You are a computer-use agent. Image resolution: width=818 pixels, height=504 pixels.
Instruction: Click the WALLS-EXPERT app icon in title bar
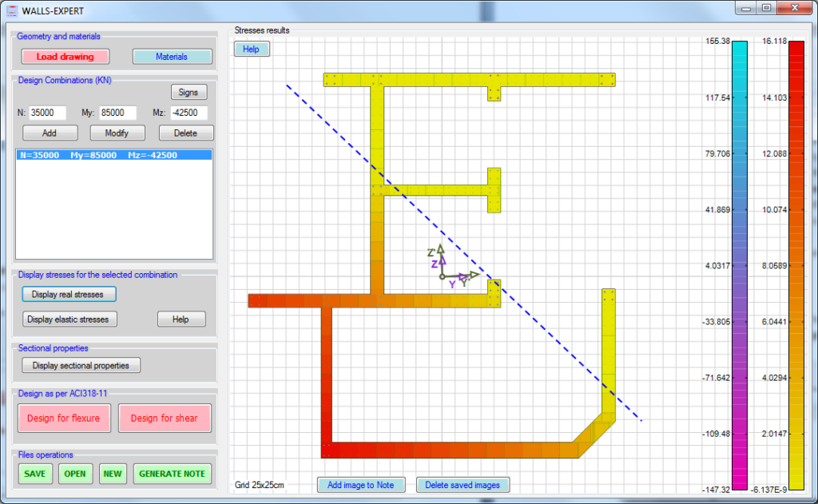pos(12,11)
